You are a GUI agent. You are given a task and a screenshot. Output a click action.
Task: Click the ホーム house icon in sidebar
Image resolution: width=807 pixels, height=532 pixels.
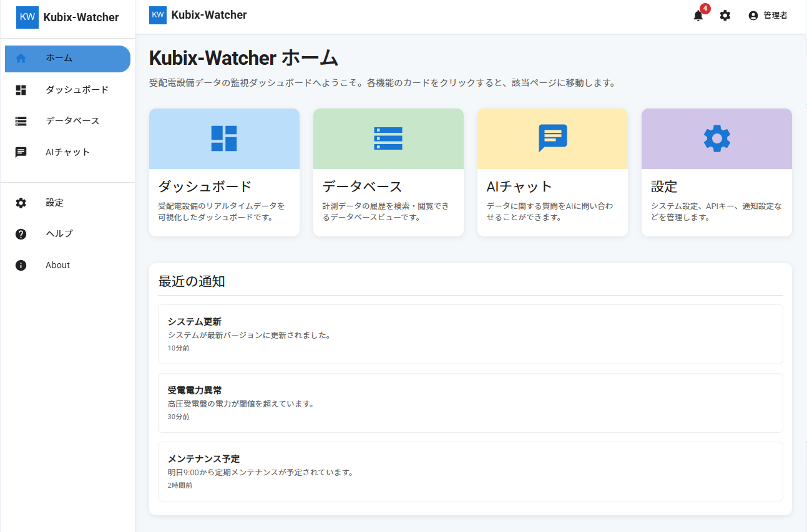21,58
